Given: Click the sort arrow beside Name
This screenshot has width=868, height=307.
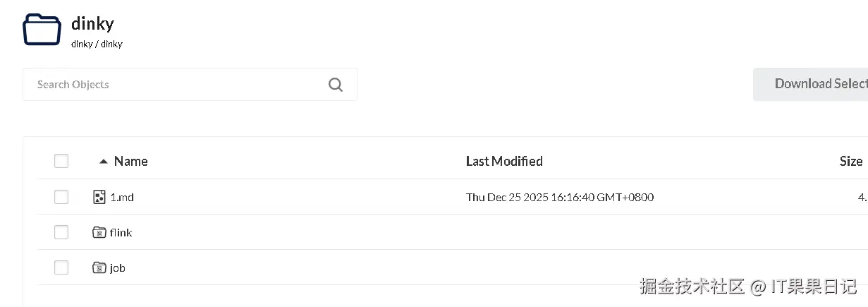Looking at the screenshot, I should tap(104, 162).
